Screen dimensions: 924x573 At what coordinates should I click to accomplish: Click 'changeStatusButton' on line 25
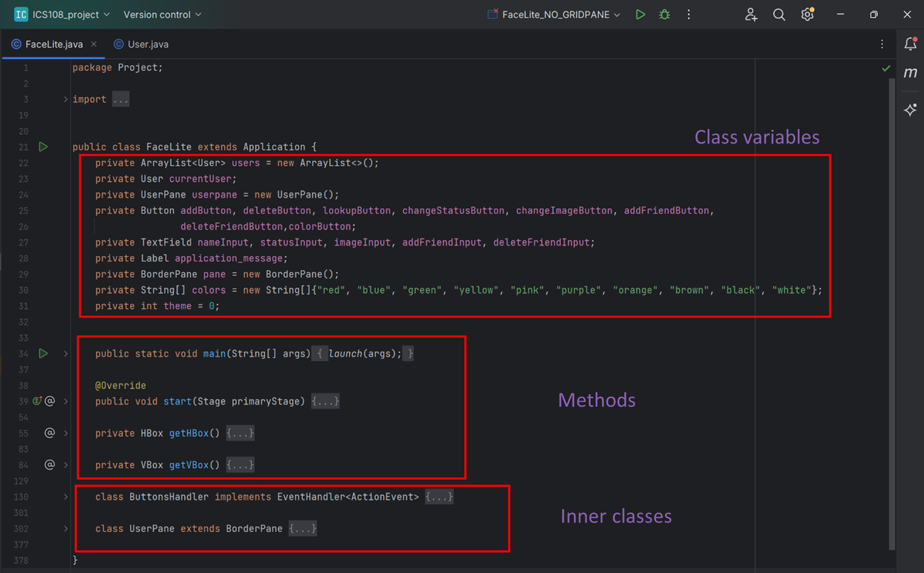pos(453,211)
